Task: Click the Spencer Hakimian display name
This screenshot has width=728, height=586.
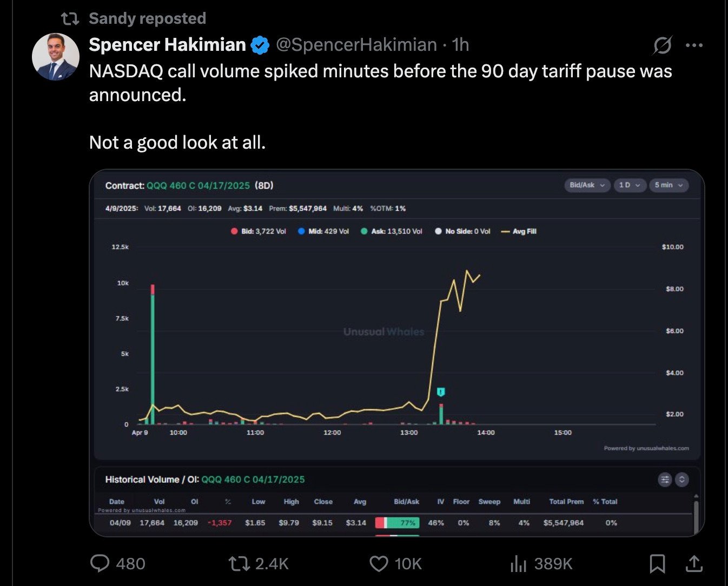Action: click(167, 45)
